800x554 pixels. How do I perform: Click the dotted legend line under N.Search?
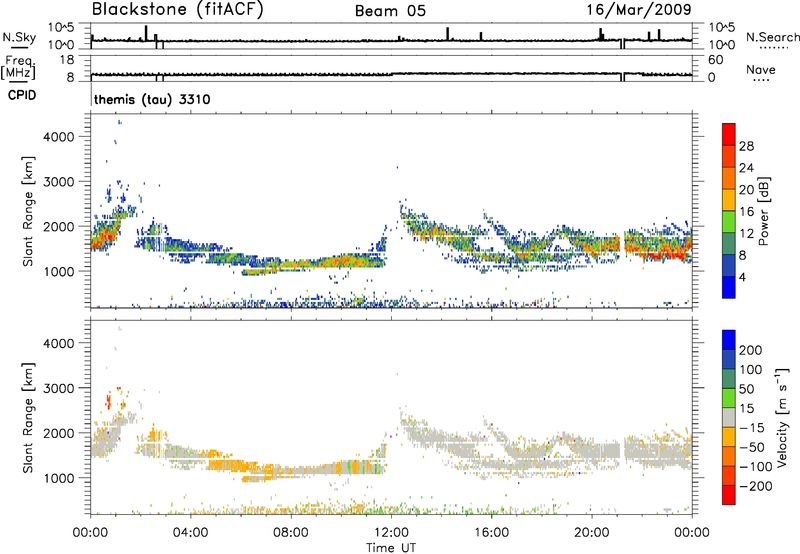point(773,48)
